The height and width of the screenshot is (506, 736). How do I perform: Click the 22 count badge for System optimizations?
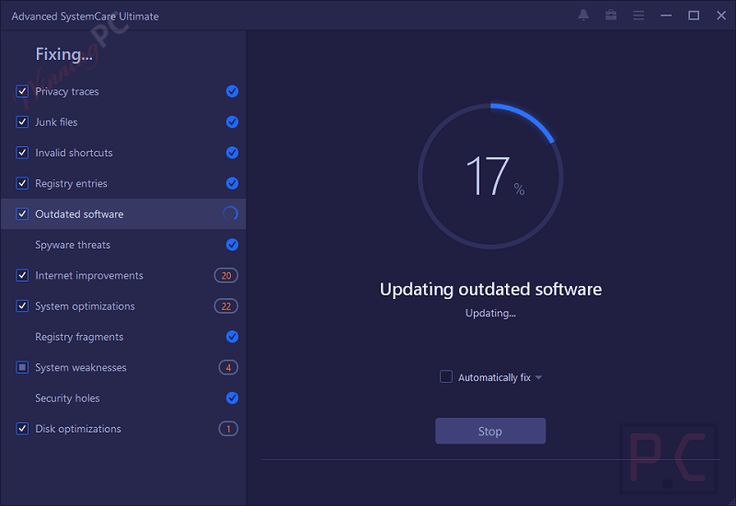coord(226,306)
